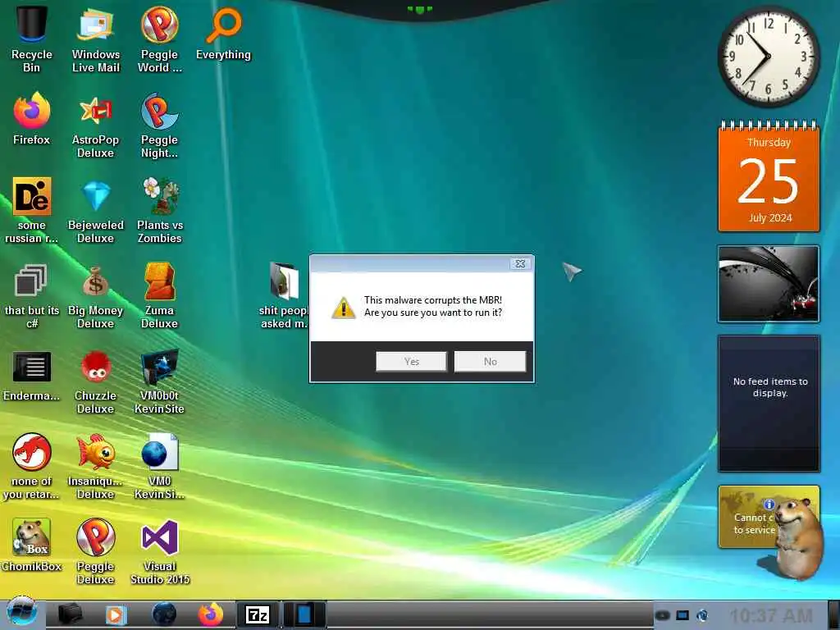This screenshot has height=630, width=840.
Task: Select the Big Money Deluxe icon
Action: coord(95,295)
